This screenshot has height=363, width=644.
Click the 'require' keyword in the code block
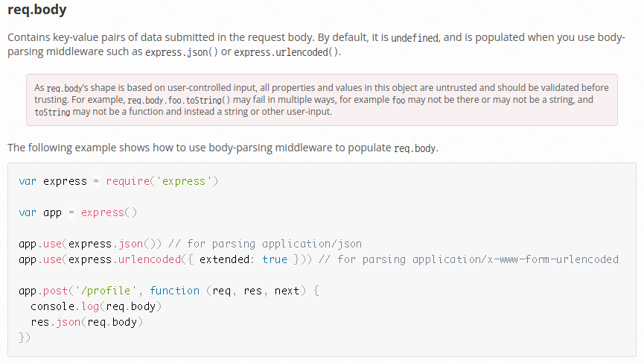coord(130,181)
